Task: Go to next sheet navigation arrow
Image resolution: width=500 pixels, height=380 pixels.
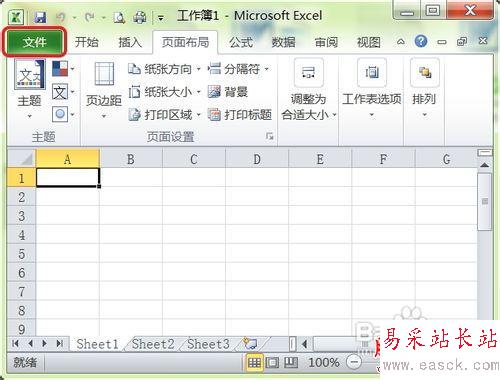Action: pyautogui.click(x=45, y=343)
